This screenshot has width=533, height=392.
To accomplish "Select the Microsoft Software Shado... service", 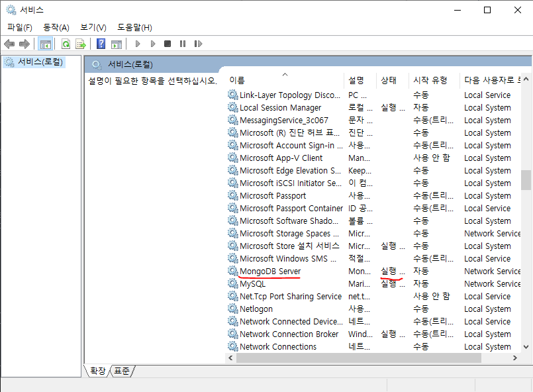I will click(x=289, y=221).
